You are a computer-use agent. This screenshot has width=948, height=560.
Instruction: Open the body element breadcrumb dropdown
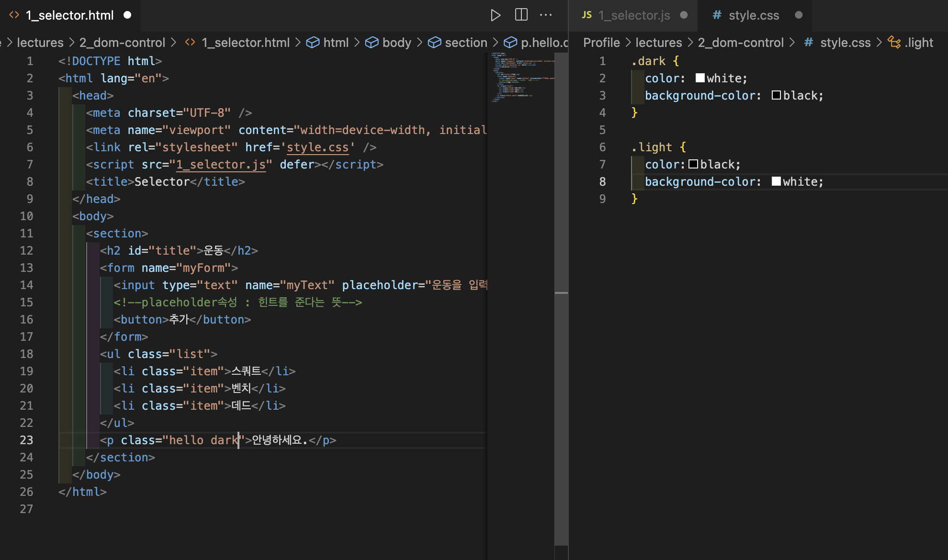(396, 43)
